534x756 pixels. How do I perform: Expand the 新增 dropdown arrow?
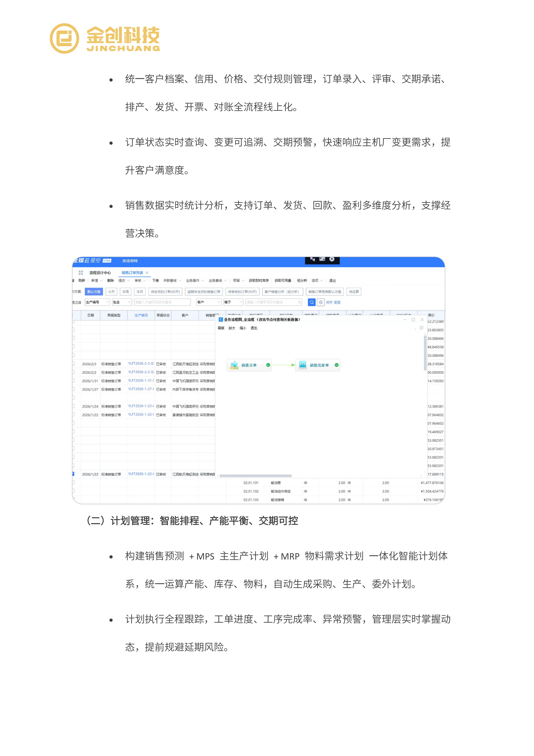101,281
